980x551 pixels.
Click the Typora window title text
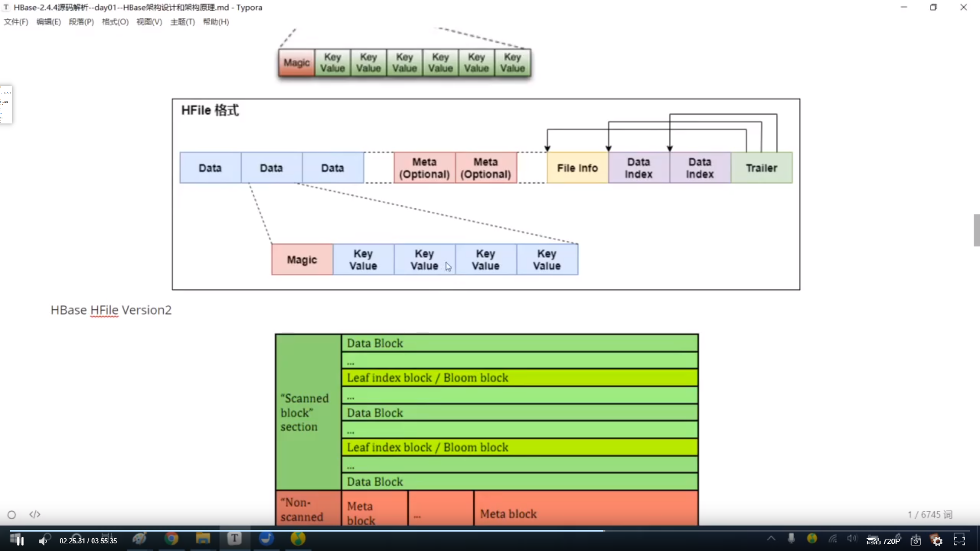coord(138,7)
